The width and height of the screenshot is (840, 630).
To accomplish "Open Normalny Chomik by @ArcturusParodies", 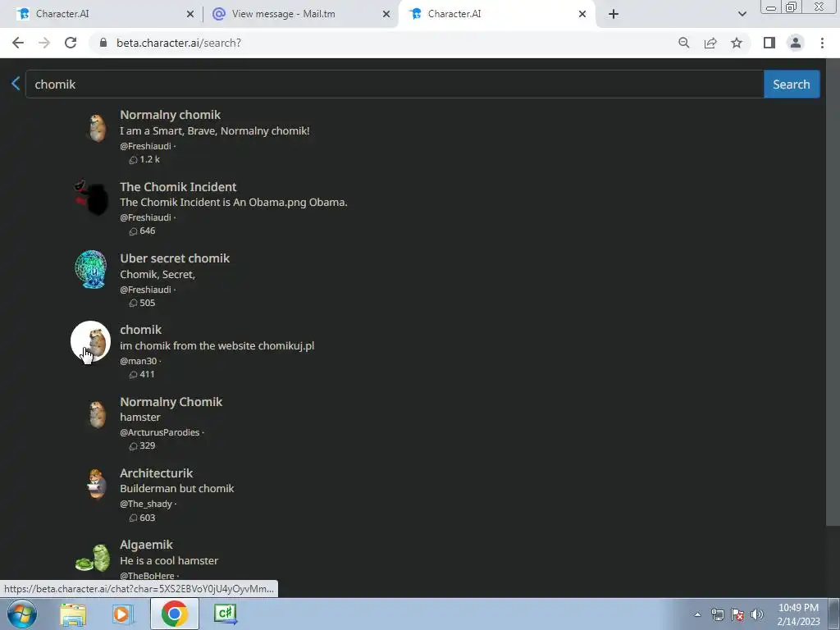I will click(171, 402).
